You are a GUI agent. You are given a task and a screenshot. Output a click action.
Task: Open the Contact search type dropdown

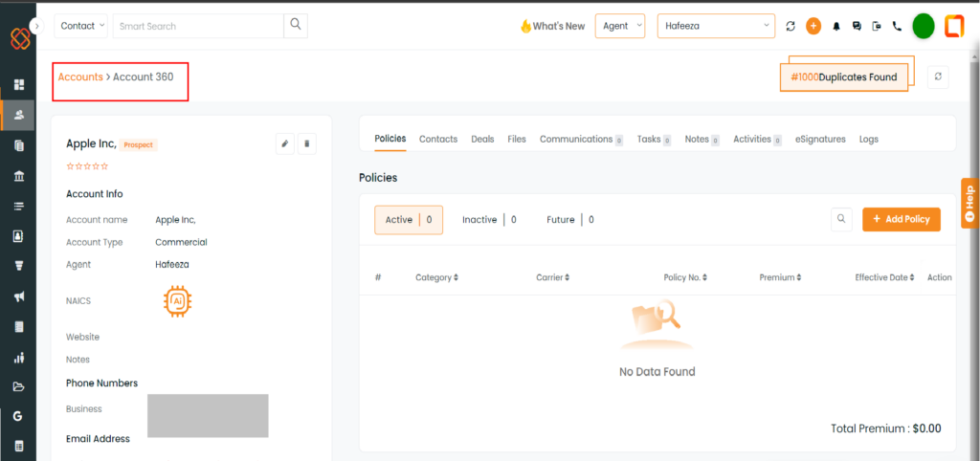81,26
